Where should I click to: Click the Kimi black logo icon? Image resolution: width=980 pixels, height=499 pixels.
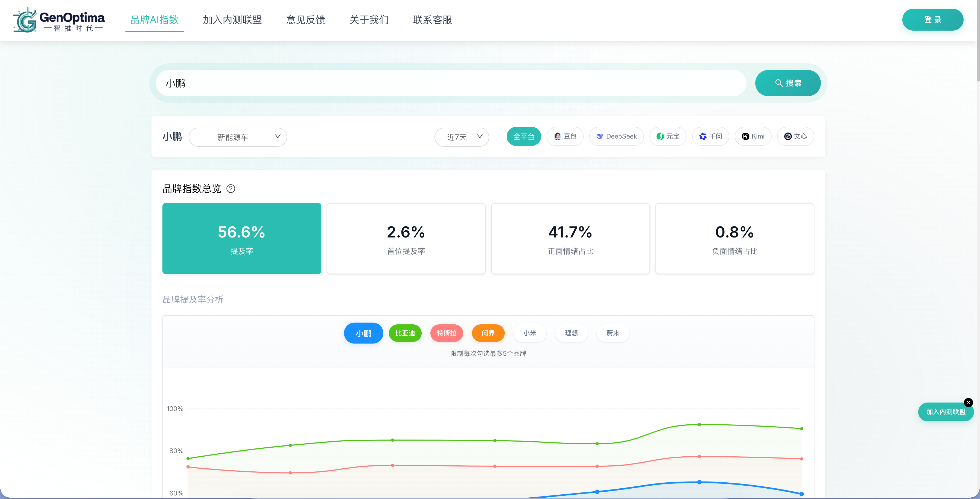click(745, 137)
